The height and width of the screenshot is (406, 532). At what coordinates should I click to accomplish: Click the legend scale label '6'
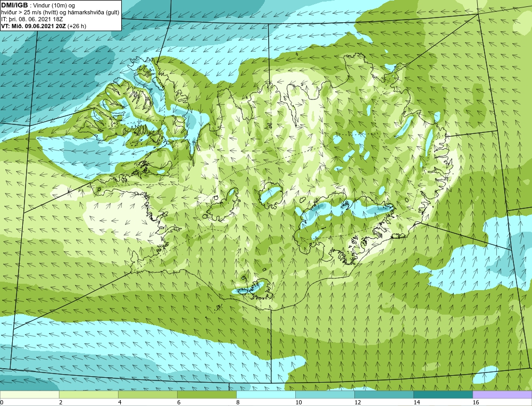(179, 402)
